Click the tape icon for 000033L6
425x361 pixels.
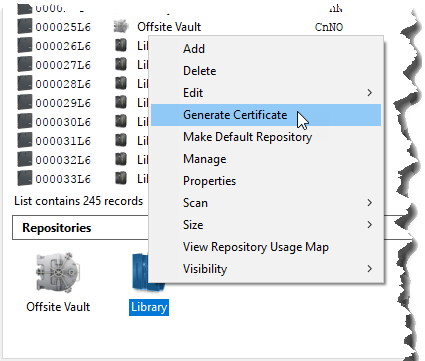pos(25,178)
